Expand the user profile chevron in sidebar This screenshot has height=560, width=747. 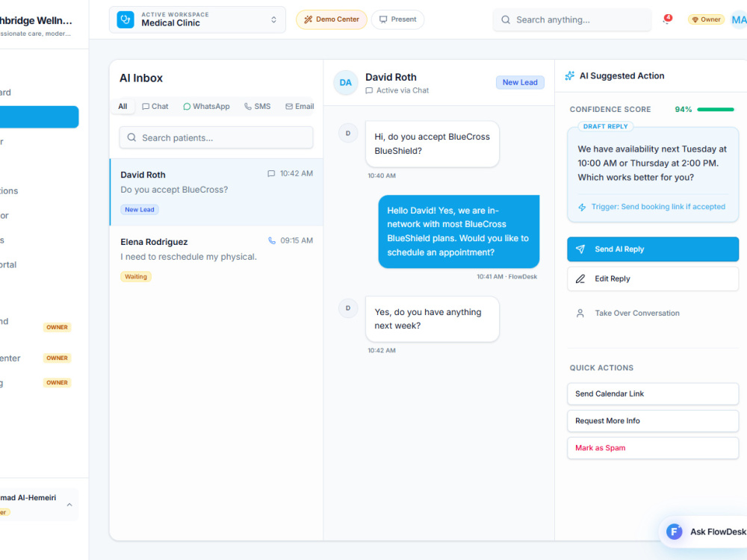tap(69, 505)
